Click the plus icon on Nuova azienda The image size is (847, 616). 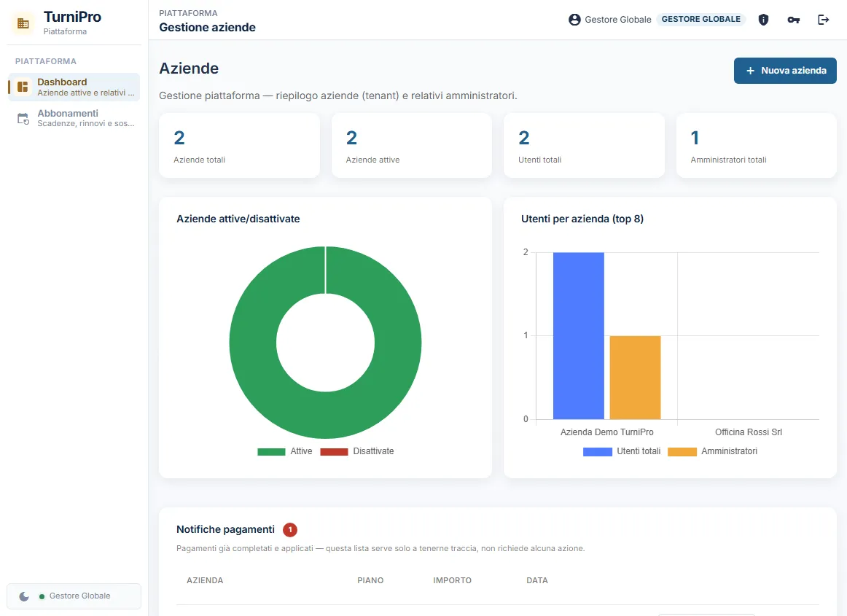point(750,71)
